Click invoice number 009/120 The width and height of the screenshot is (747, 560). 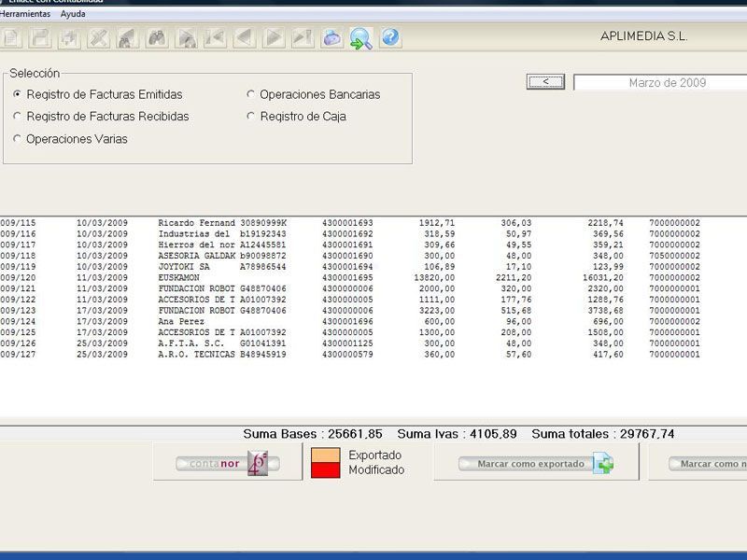[18, 277]
